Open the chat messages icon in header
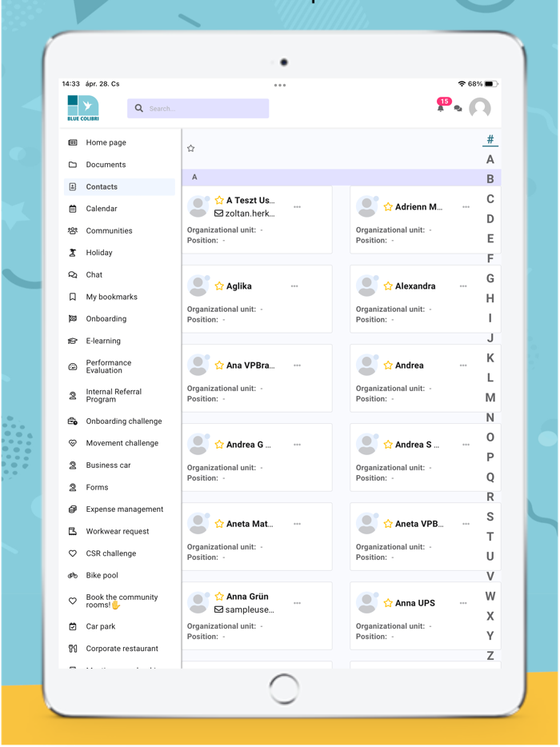Screen dimensions: 560x747 click(x=458, y=109)
